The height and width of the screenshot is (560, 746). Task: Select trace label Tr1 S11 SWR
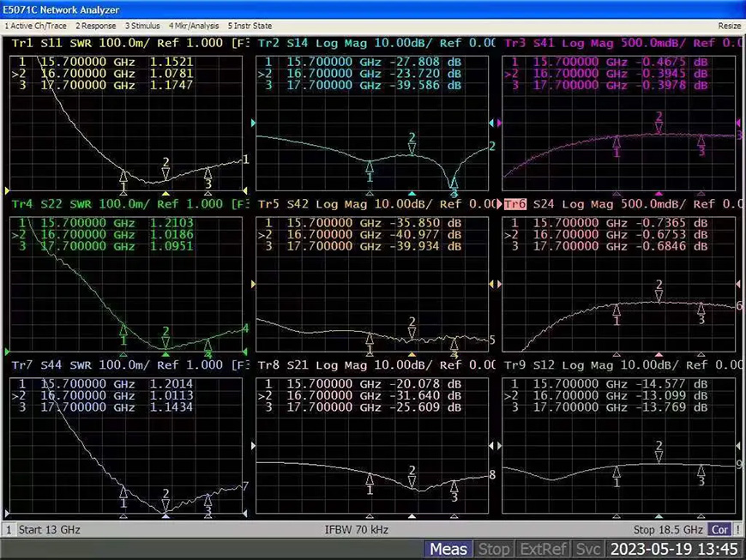point(52,43)
